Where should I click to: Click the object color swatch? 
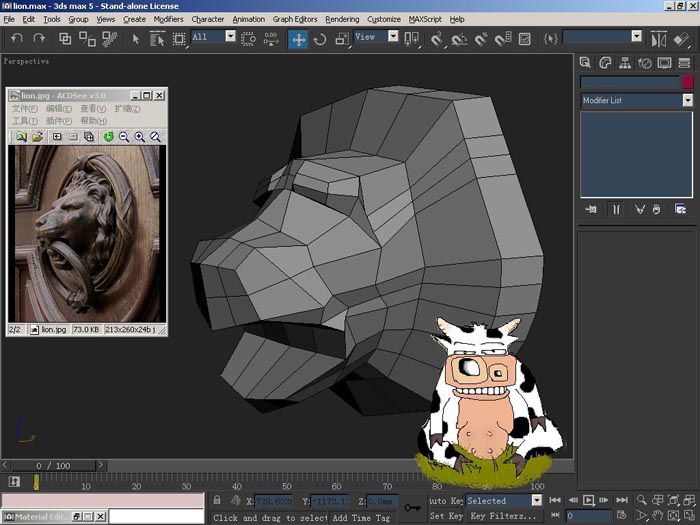point(688,82)
